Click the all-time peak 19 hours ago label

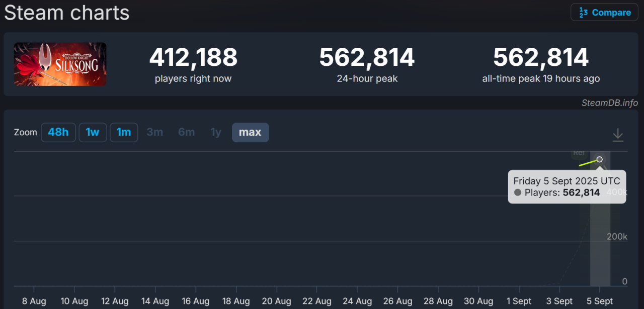541,79
